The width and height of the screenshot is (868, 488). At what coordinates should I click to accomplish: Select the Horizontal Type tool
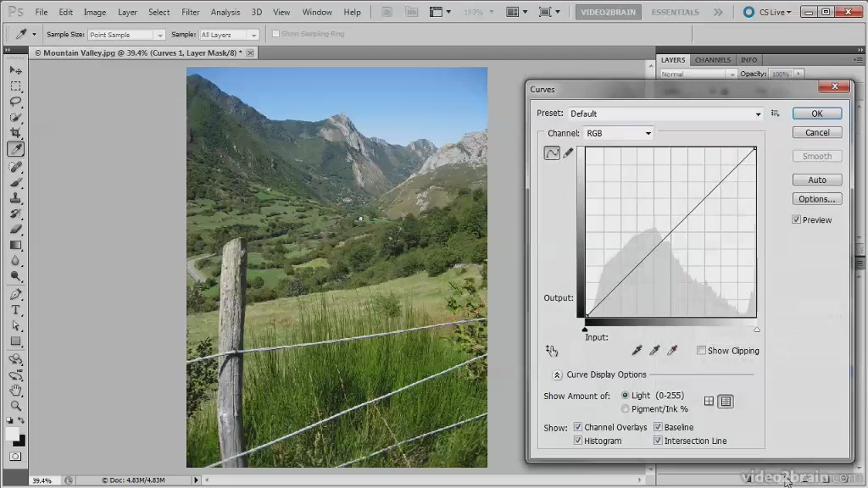coord(15,310)
